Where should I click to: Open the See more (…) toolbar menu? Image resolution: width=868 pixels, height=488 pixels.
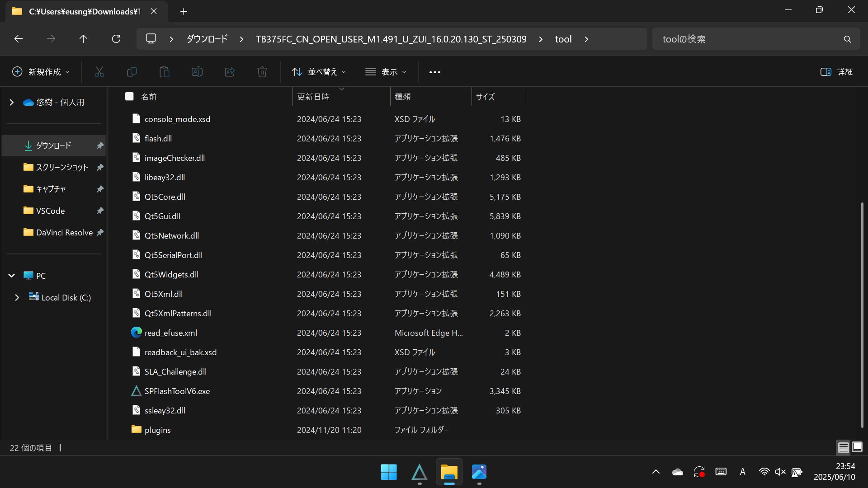[434, 72]
